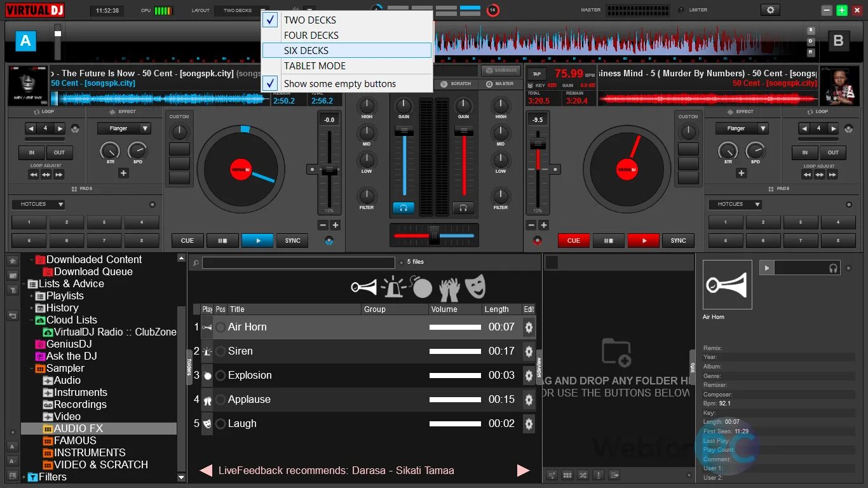Toggle the LIMITER indicator in top bar

coord(682,10)
